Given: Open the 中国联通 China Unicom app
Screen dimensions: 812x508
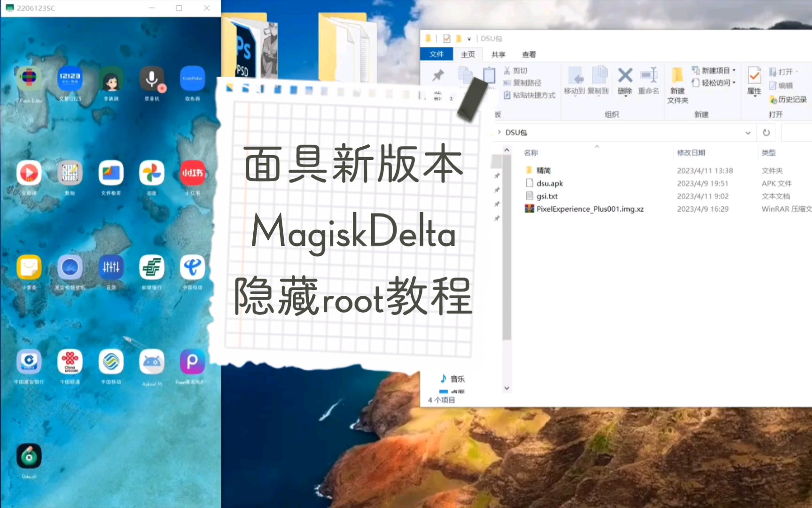Looking at the screenshot, I should point(70,362).
